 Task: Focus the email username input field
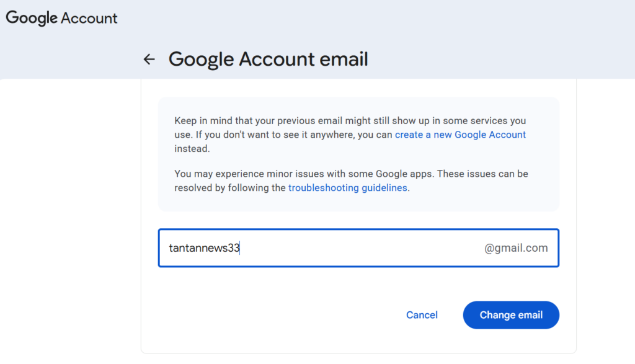[x=358, y=248]
